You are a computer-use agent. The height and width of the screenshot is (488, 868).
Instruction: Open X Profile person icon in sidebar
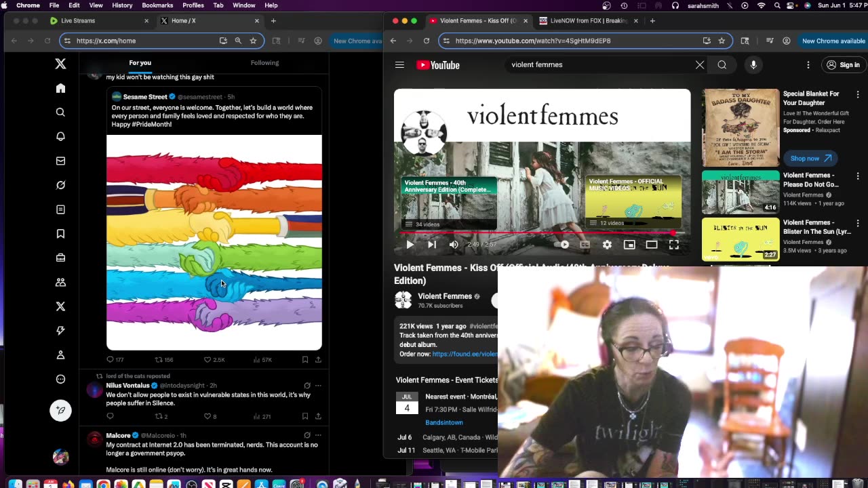click(x=60, y=355)
